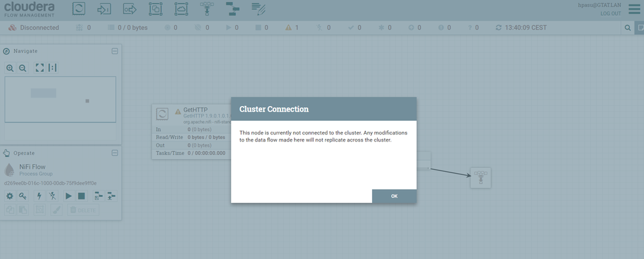Select the funnel component on canvas
Image resolution: width=644 pixels, height=259 pixels.
pos(480,178)
